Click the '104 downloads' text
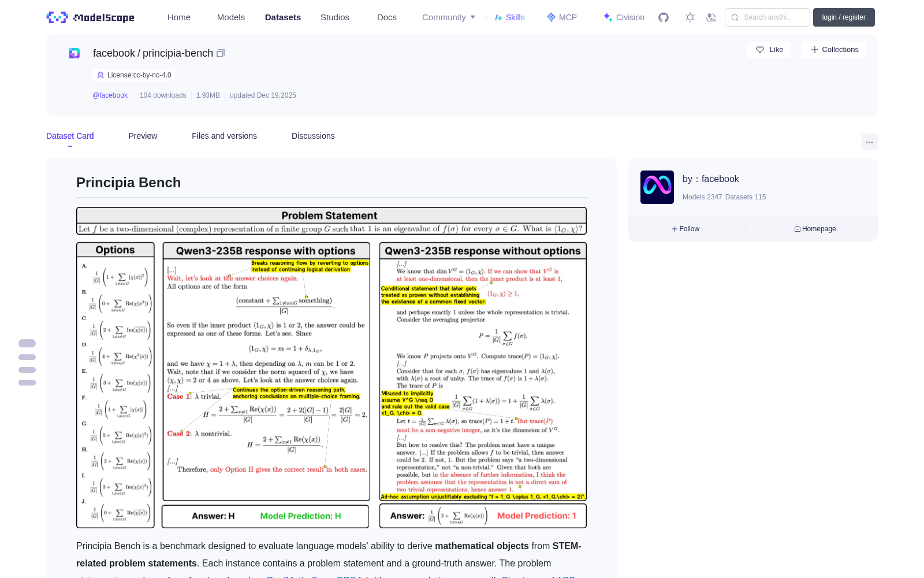 coord(163,95)
